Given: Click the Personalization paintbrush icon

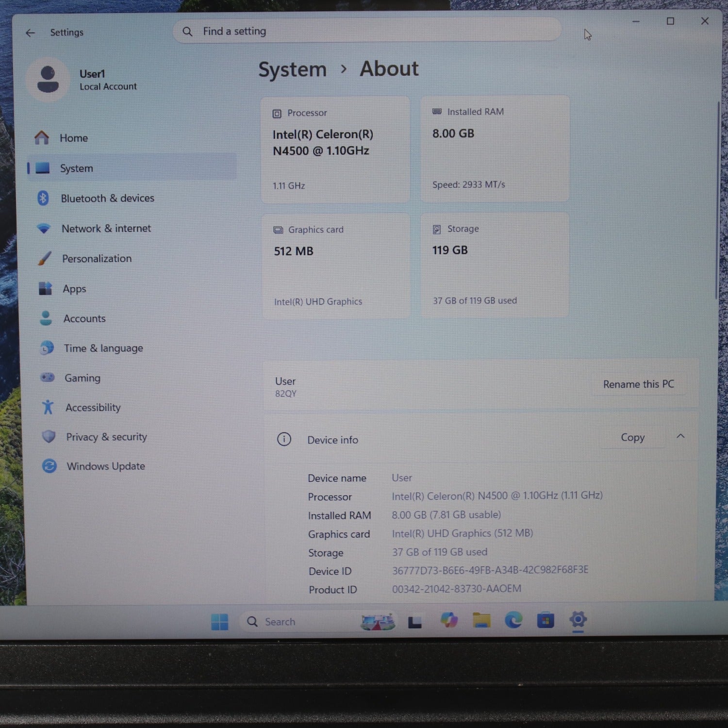Looking at the screenshot, I should pyautogui.click(x=44, y=258).
